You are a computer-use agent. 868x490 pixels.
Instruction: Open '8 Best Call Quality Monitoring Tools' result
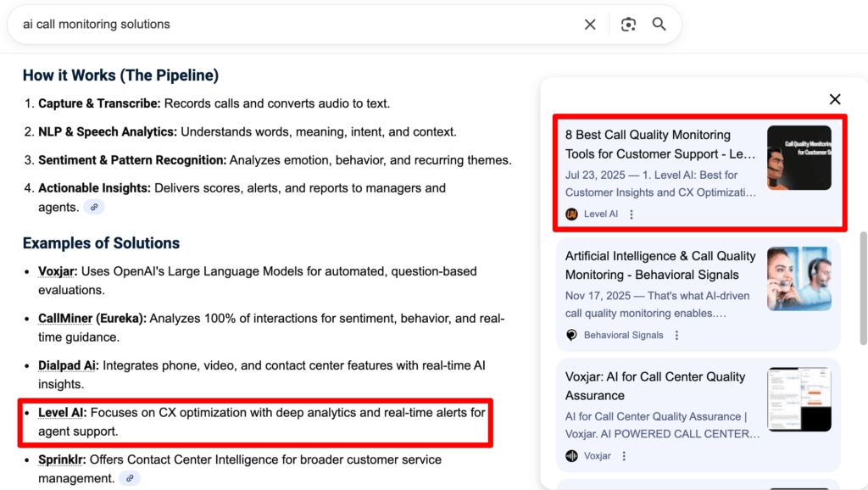pos(659,144)
